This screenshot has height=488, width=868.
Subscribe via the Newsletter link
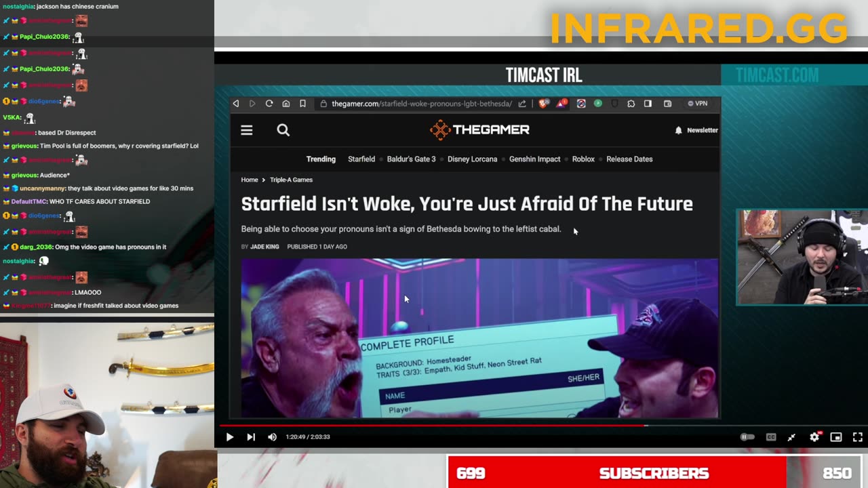(x=703, y=130)
